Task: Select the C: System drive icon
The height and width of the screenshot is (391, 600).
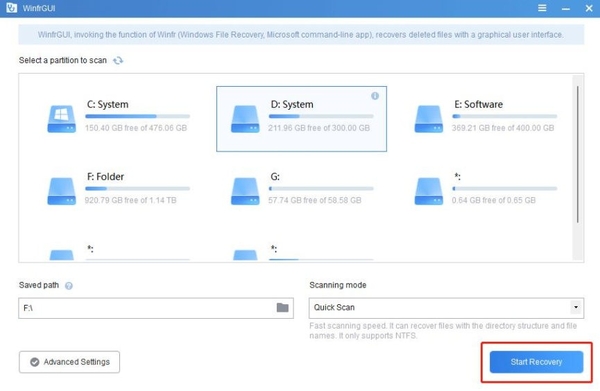Action: coord(61,119)
